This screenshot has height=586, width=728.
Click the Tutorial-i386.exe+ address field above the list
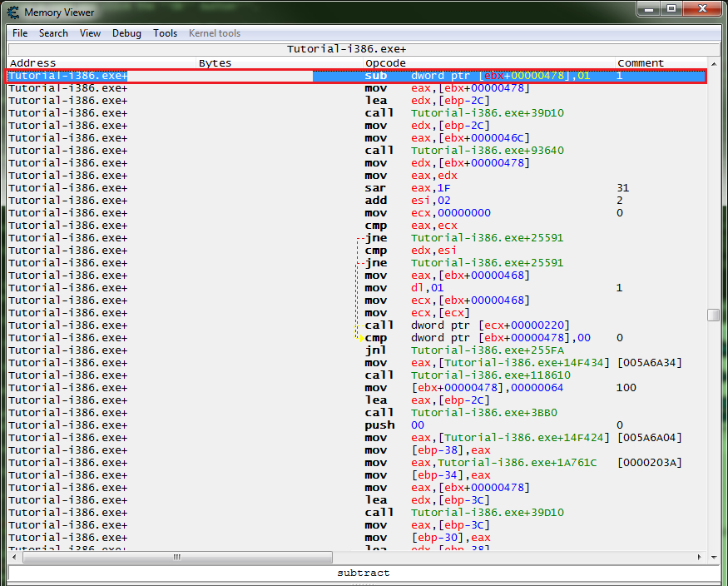pos(364,48)
